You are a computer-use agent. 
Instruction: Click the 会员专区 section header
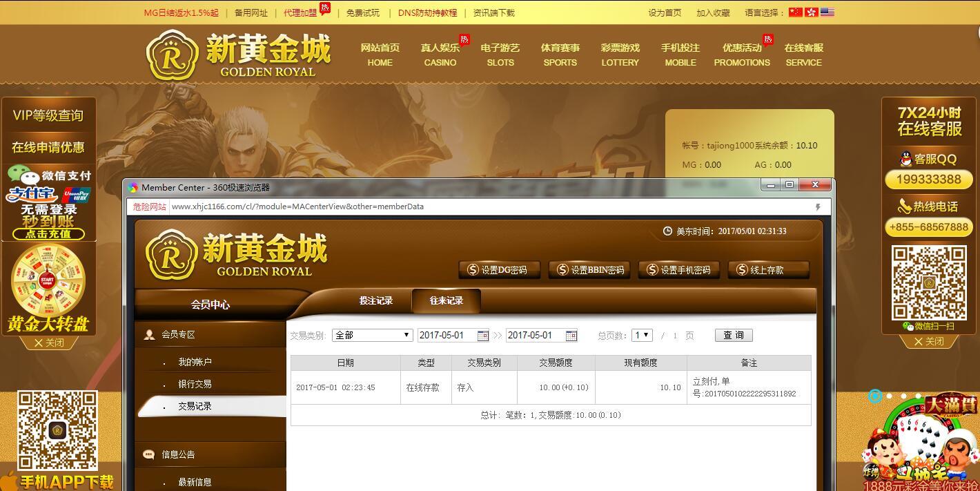210,334
